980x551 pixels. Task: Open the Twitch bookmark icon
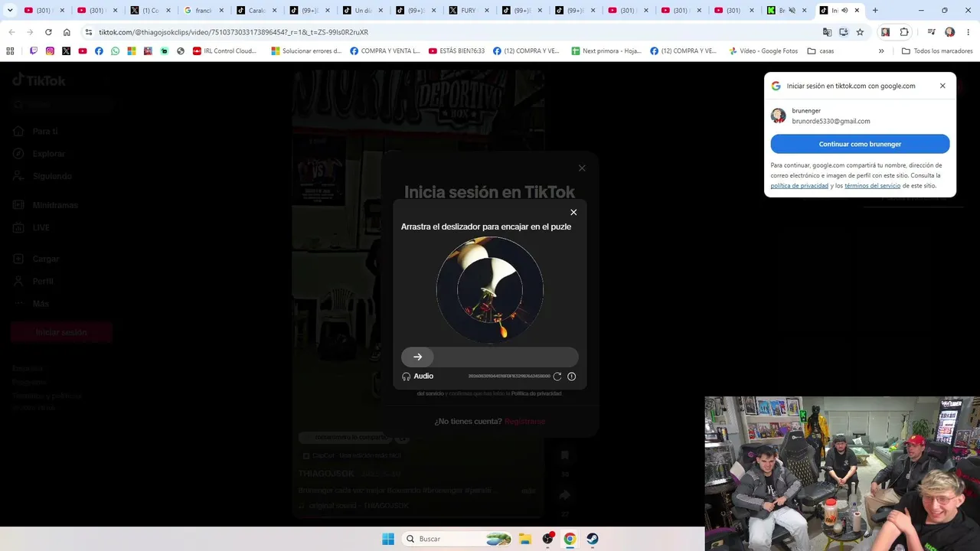(33, 51)
